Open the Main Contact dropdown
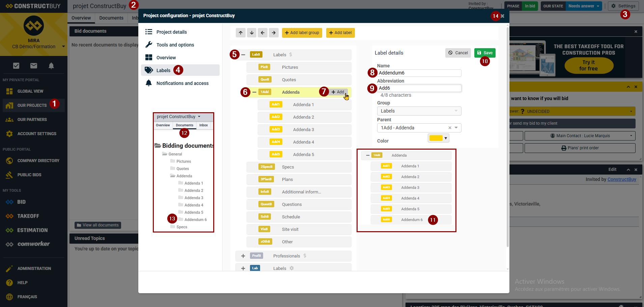The image size is (644, 307). click(x=580, y=136)
